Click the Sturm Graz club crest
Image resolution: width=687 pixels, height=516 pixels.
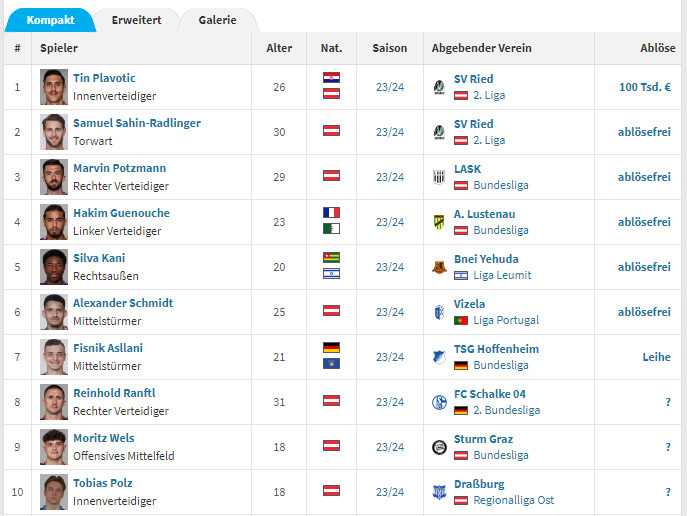pyautogui.click(x=439, y=447)
